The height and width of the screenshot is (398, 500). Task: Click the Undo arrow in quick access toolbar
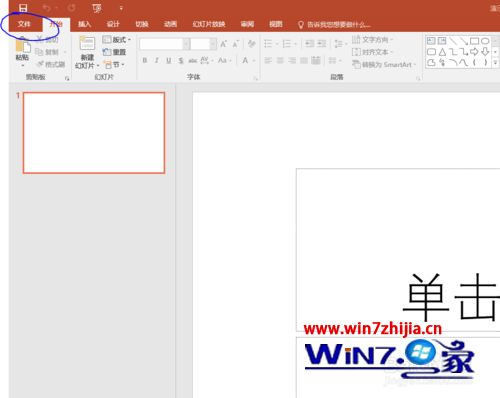point(46,7)
